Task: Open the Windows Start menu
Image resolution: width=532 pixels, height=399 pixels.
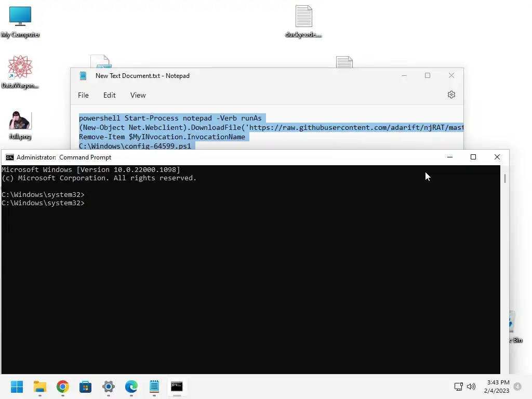Action: [17, 387]
